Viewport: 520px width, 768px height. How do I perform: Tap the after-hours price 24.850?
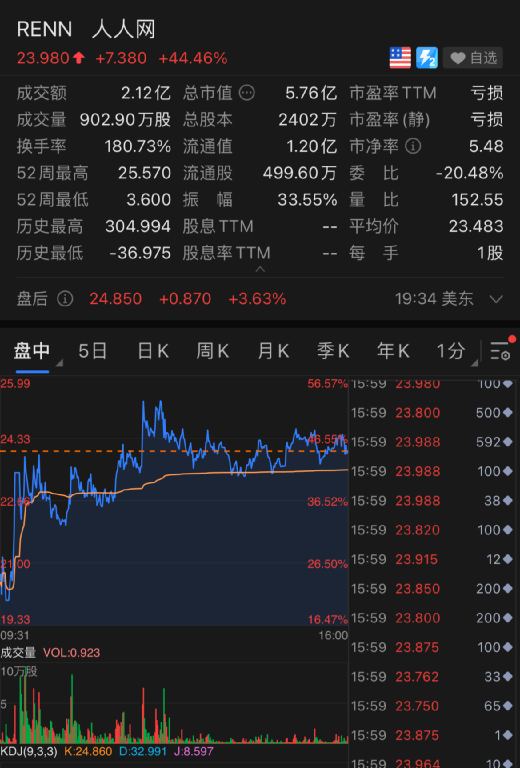point(116,299)
